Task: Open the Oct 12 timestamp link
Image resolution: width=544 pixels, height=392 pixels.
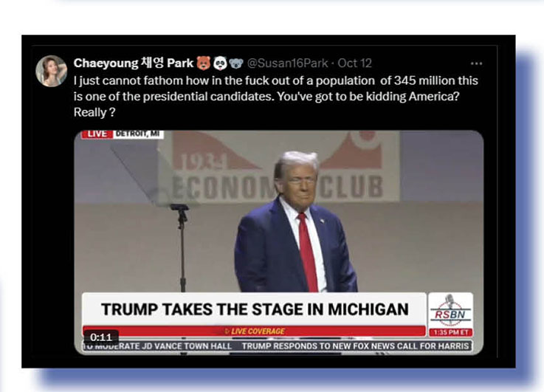Action: click(354, 63)
